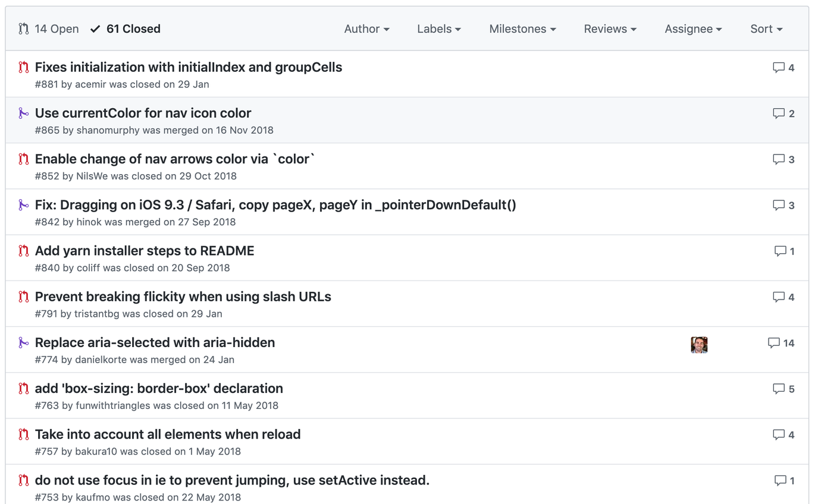Select the 61 Closed tab
The image size is (815, 504).
point(133,28)
